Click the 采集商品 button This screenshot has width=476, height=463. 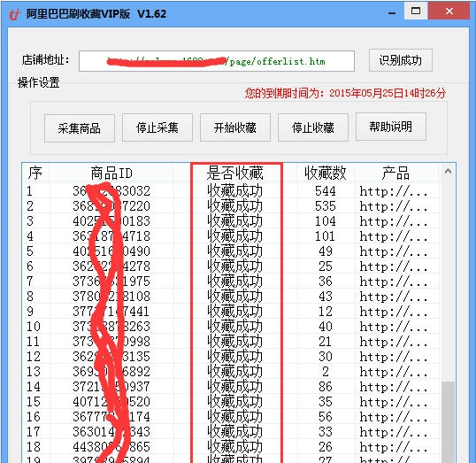click(80, 128)
